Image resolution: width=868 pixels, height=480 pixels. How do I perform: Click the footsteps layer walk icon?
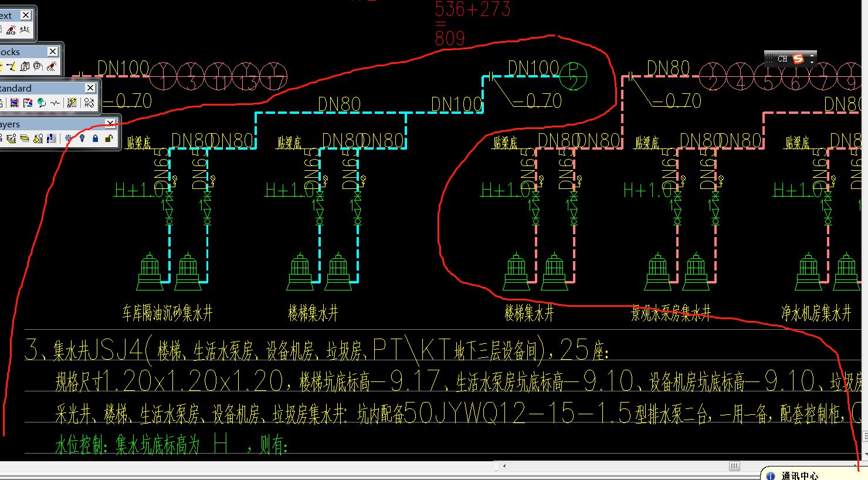tap(52, 138)
